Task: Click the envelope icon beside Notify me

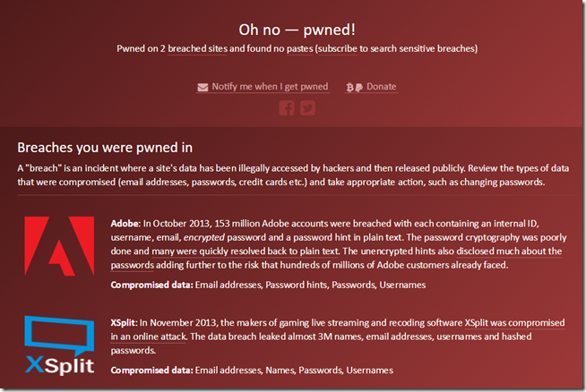Action: point(203,88)
